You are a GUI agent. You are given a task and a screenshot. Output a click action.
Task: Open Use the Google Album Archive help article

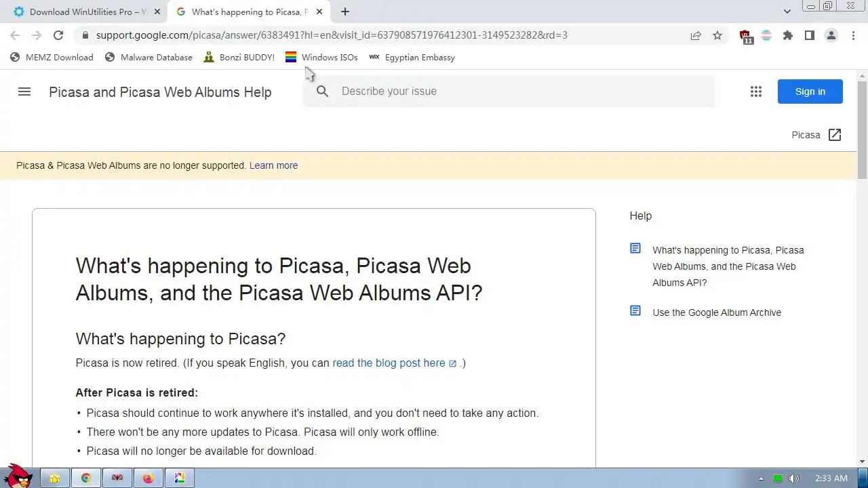tap(717, 312)
